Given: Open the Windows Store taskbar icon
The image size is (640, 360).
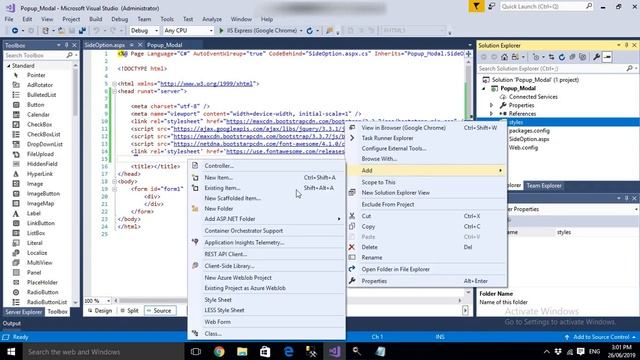Looking at the screenshot, I should coord(265,351).
